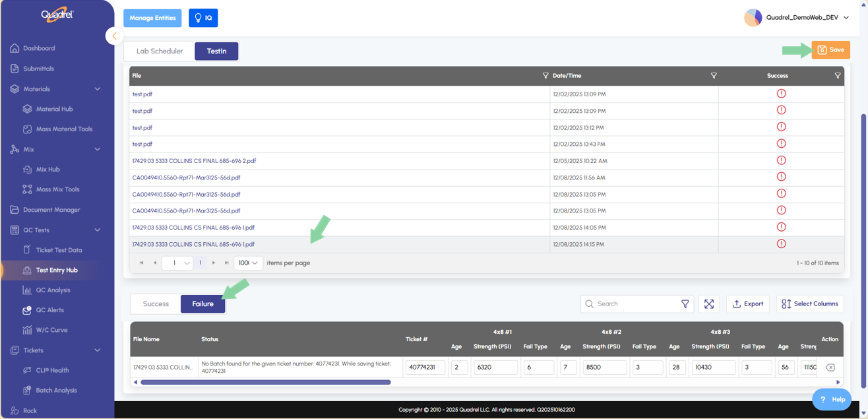The height and width of the screenshot is (419, 868).
Task: Select the Failure results tab
Action: point(202,304)
